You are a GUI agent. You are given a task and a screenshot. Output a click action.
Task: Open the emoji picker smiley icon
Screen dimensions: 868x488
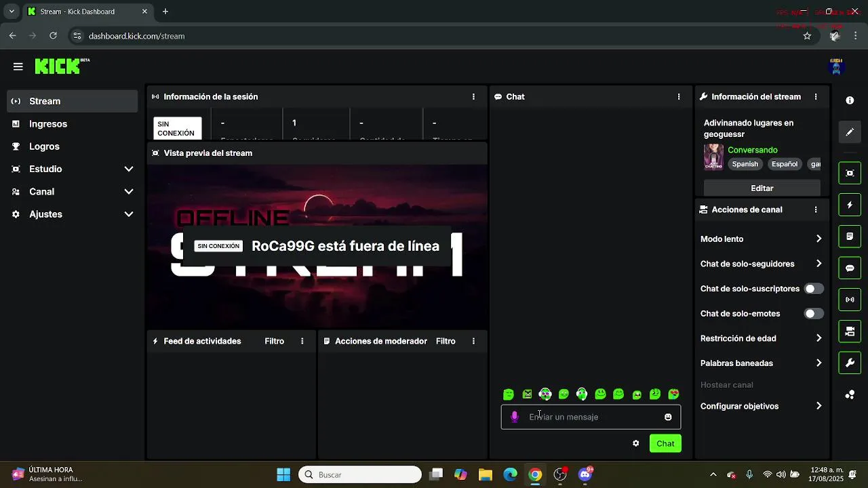[x=668, y=417]
